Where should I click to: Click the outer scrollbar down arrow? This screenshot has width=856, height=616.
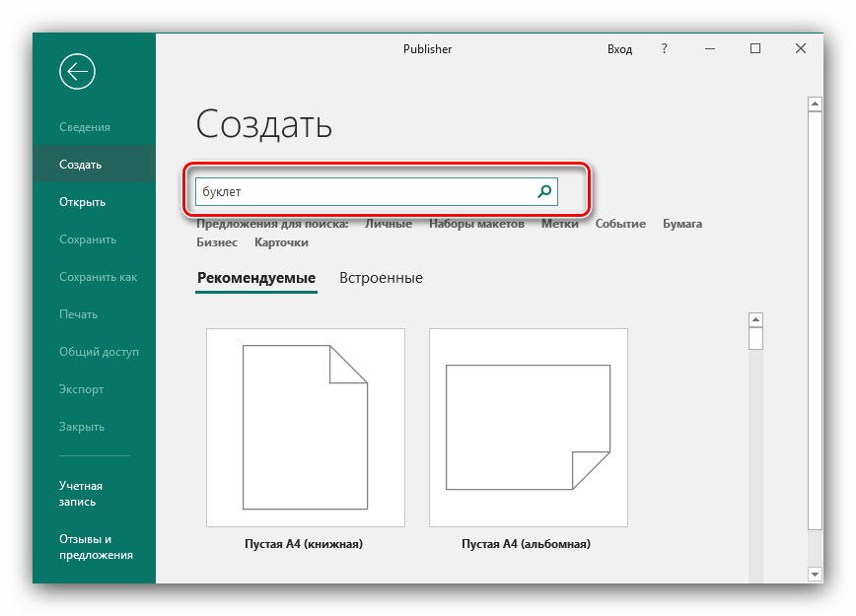(815, 574)
